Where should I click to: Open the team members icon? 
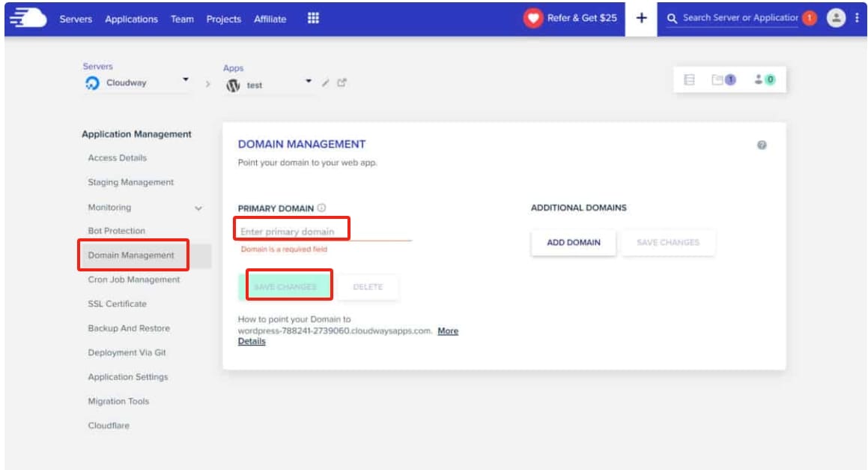pyautogui.click(x=765, y=79)
